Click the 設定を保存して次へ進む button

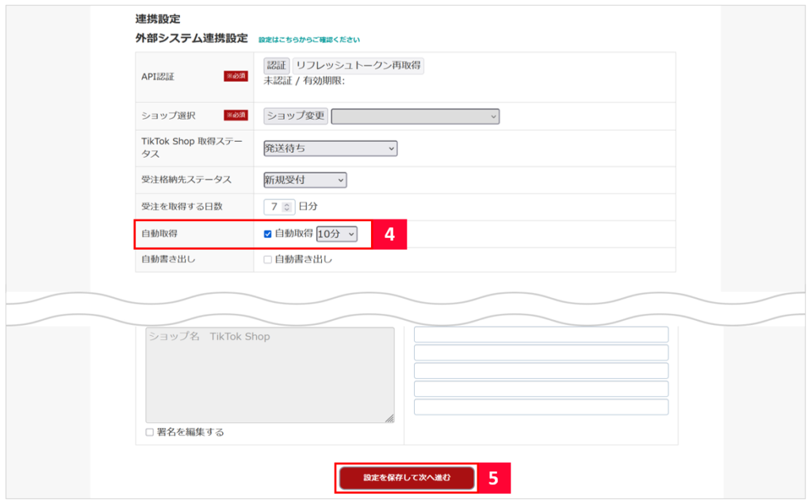[407, 478]
